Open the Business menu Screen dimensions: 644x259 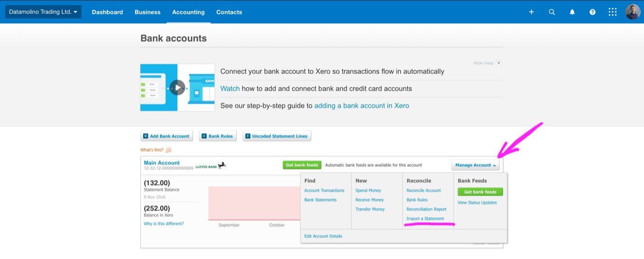click(148, 12)
